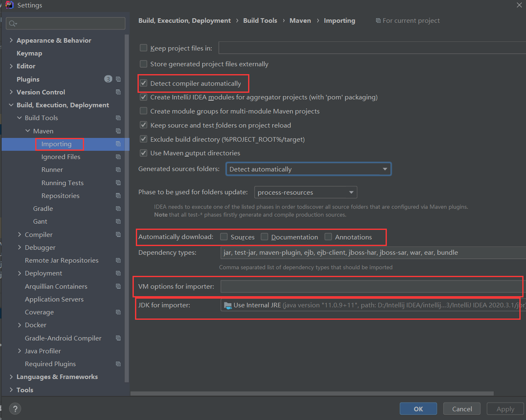526x420 pixels.
Task: Enable Keep project files in checkbox
Action: [x=143, y=48]
